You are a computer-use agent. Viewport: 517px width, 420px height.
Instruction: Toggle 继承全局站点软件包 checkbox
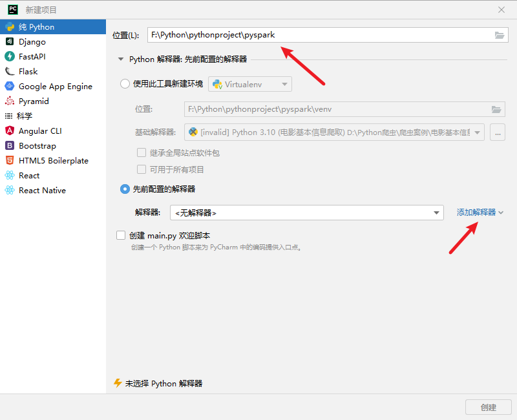[142, 152]
